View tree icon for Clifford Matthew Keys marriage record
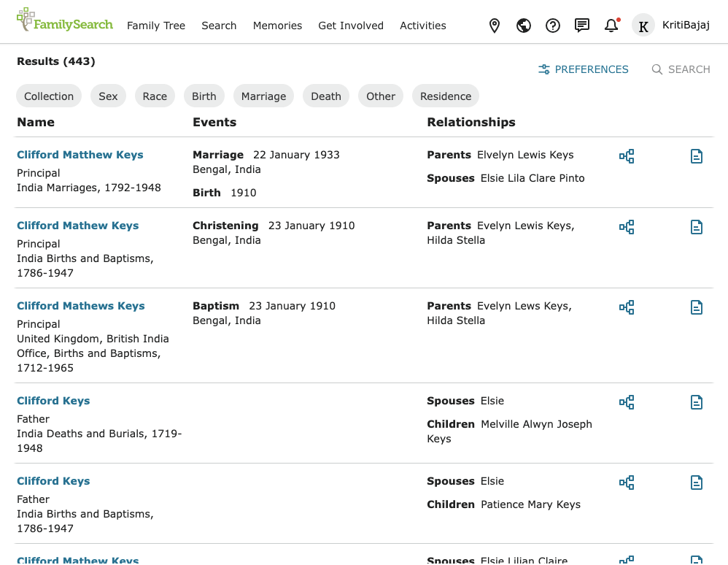This screenshot has height=565, width=728. 627,156
